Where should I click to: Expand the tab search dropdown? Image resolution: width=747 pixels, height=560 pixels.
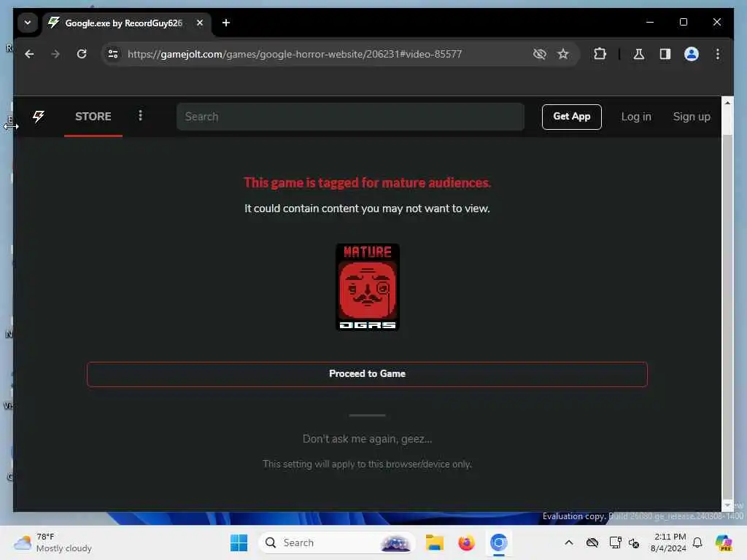pos(28,23)
